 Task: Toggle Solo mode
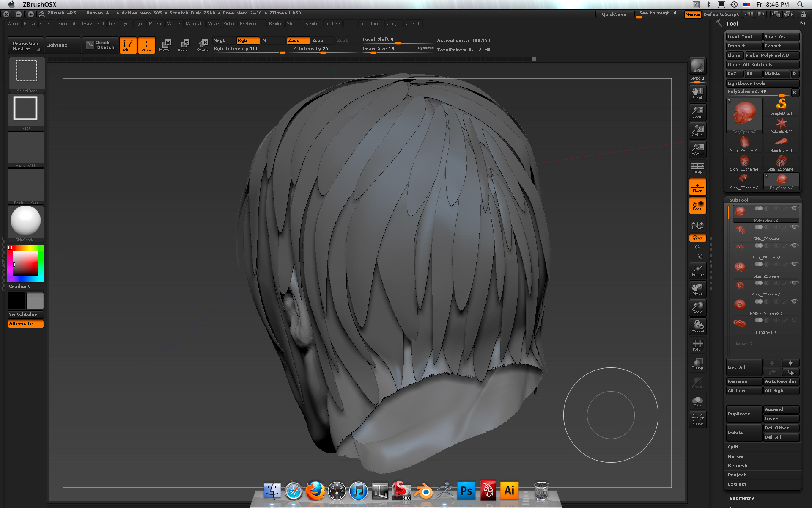697,401
